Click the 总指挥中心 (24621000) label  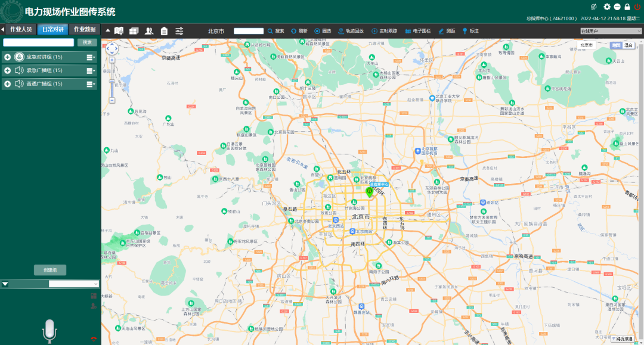[552, 18]
